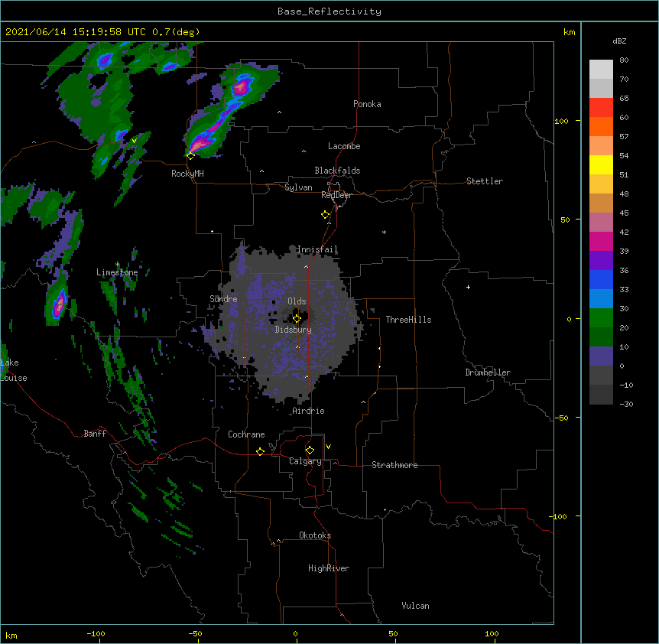This screenshot has height=644, width=659.
Task: Click the yellow radar site marker near Didsbury
Action: coord(297,319)
